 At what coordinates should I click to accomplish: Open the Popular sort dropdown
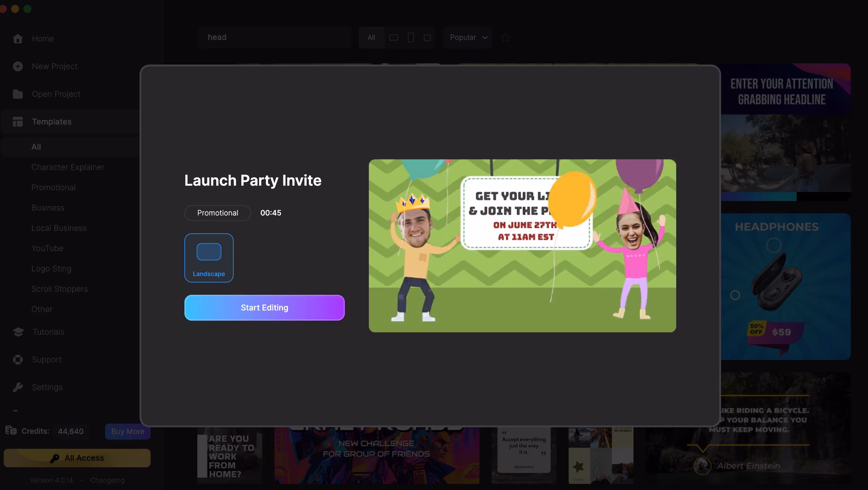(x=468, y=38)
